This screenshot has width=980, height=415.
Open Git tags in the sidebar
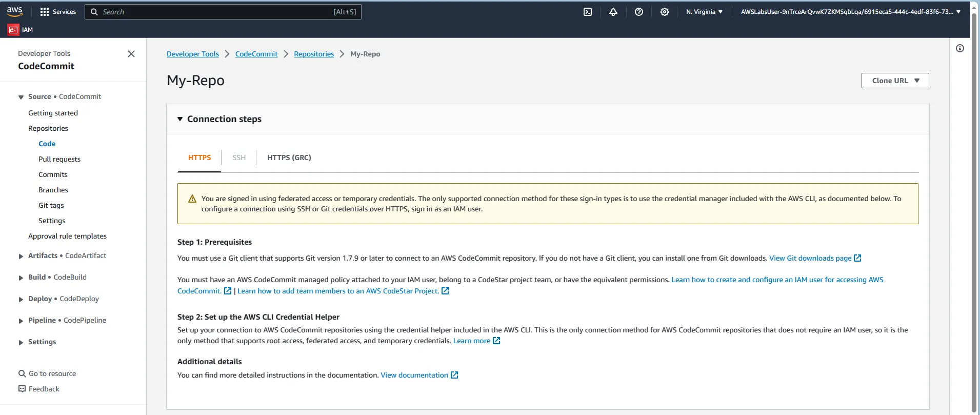point(51,205)
